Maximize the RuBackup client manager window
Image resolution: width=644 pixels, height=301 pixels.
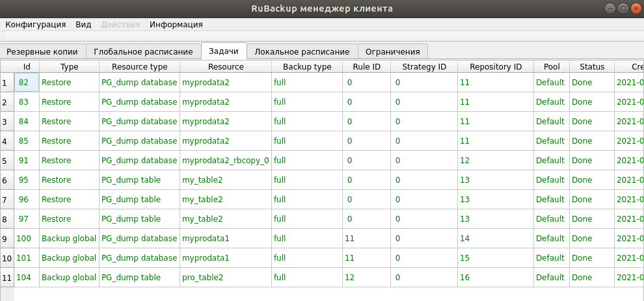[623, 8]
